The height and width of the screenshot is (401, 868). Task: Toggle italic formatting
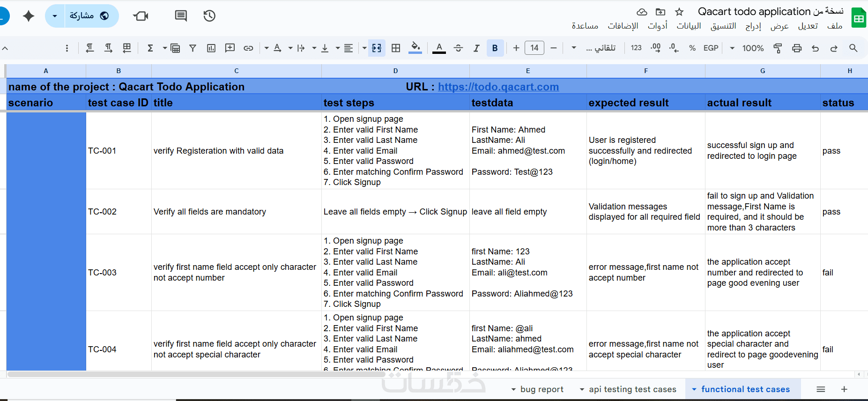[x=476, y=48]
